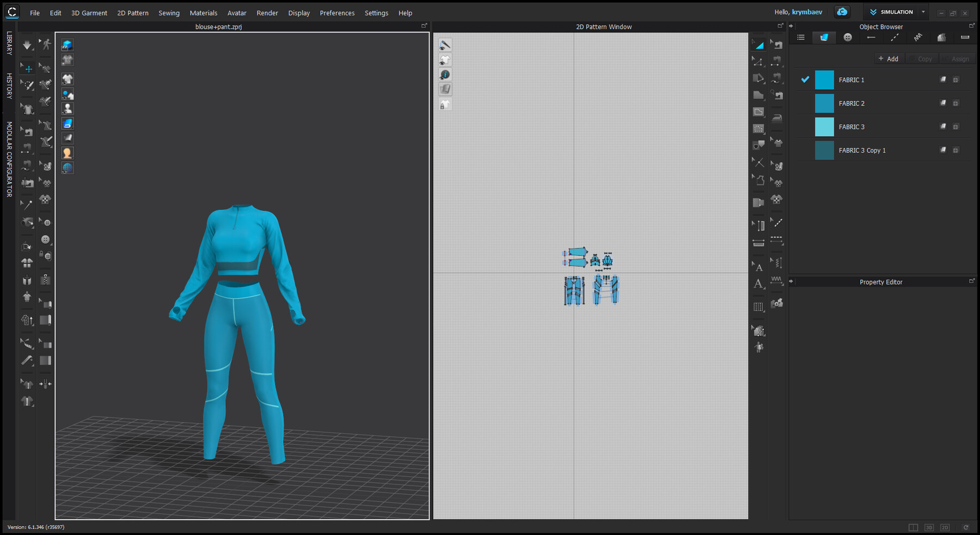The width and height of the screenshot is (980, 535).
Task: Open the krymbaev user account link
Action: click(807, 12)
